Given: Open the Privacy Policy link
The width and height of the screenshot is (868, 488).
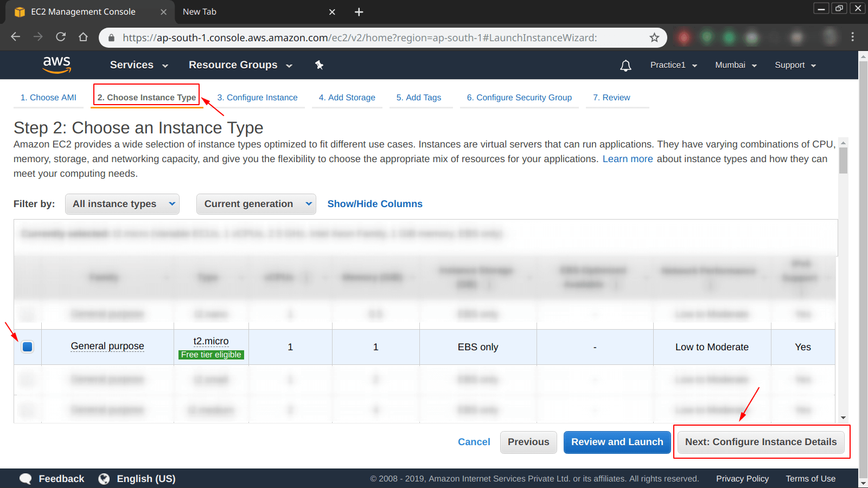Looking at the screenshot, I should tap(742, 479).
